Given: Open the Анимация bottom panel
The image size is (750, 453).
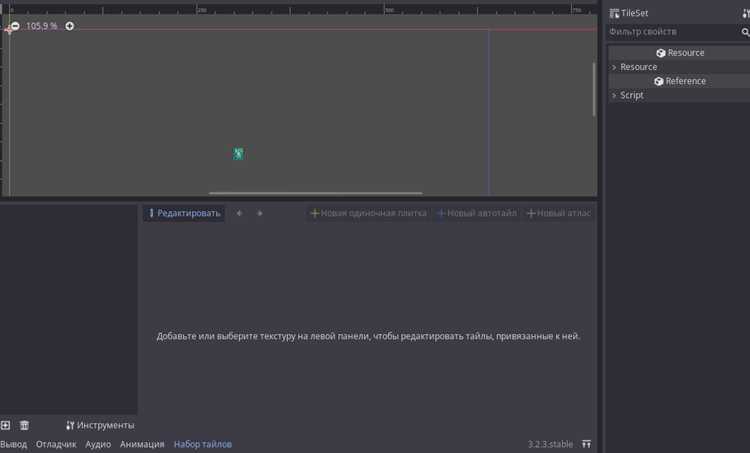Looking at the screenshot, I should point(142,444).
